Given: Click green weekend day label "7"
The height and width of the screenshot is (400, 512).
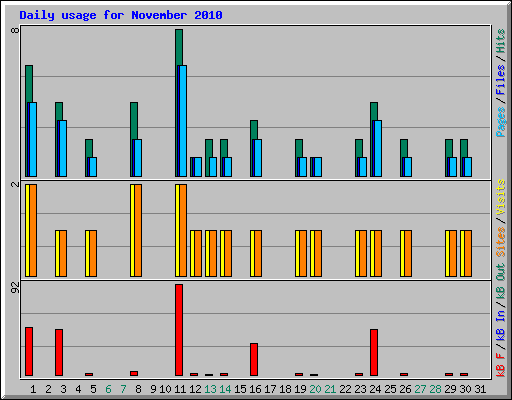Looking at the screenshot, I should tap(123, 389).
